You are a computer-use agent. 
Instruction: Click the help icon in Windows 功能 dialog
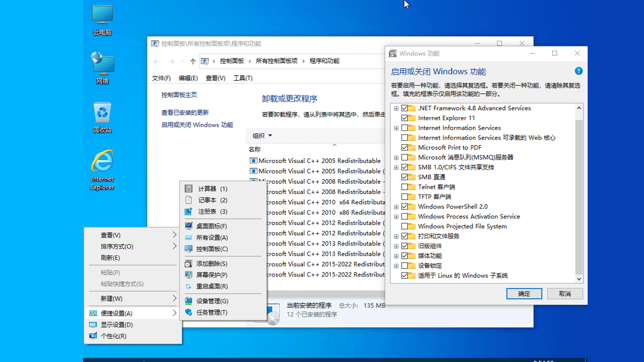[578, 71]
